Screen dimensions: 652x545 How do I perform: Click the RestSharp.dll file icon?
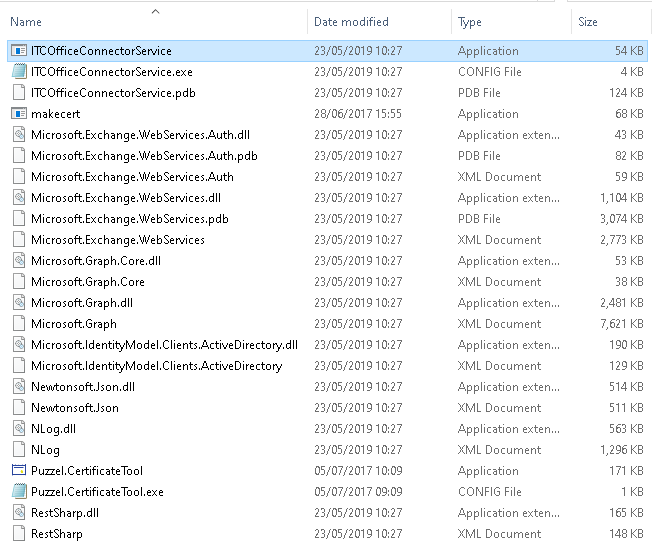pos(19,513)
